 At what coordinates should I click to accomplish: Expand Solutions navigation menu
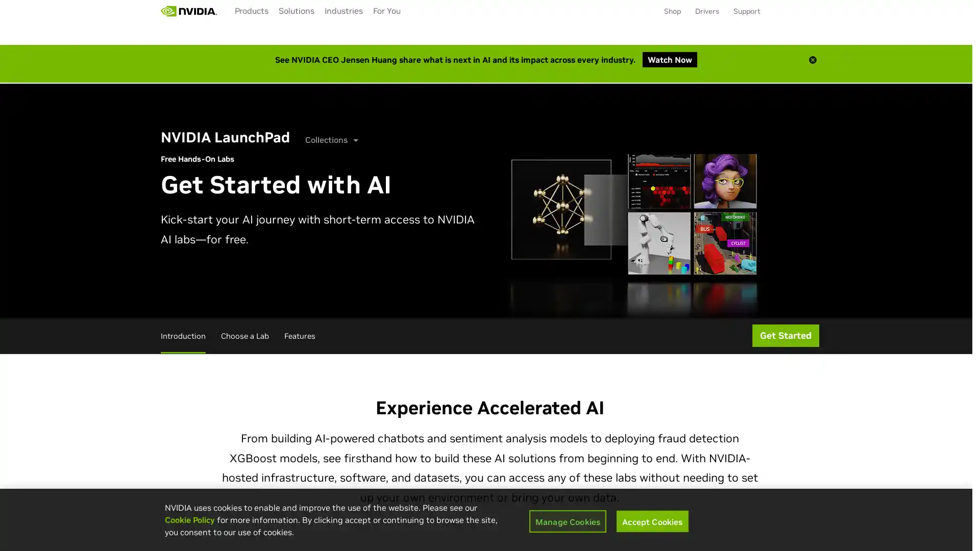click(x=296, y=11)
